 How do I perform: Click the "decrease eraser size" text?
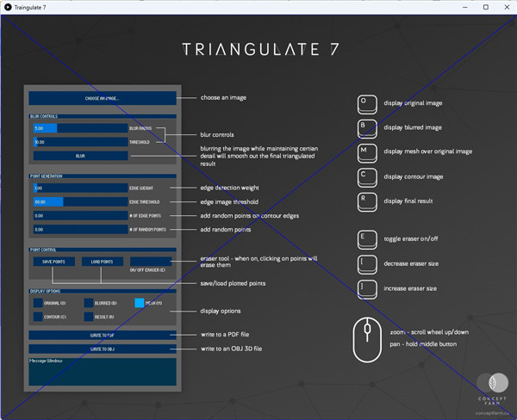coord(411,263)
